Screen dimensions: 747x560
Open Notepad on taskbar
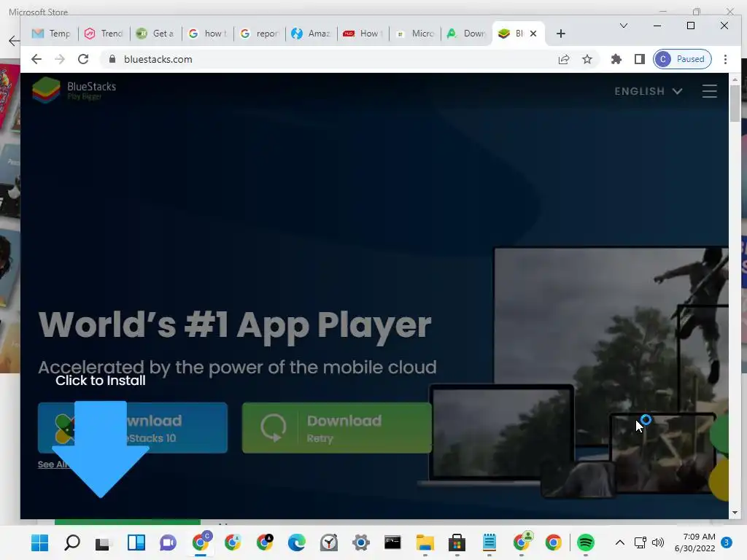coord(489,542)
